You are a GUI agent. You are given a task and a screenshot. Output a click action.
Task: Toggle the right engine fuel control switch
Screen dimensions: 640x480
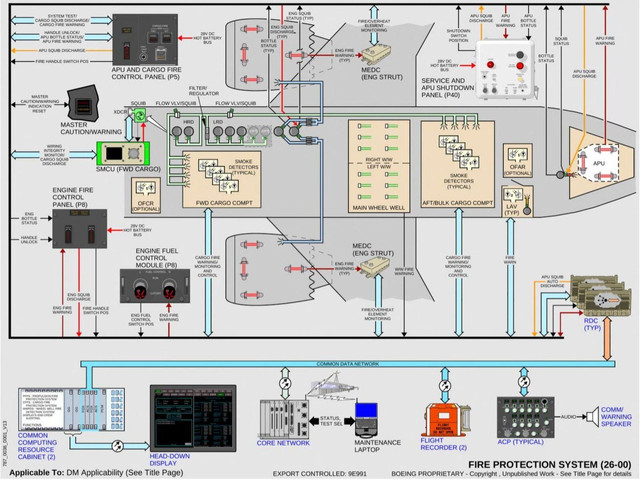coord(169,289)
